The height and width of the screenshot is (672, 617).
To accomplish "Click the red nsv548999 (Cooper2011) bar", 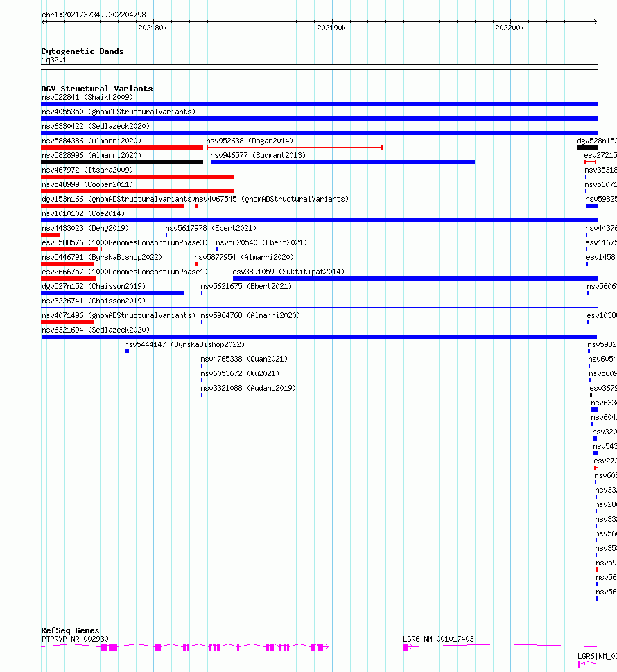I will coord(137,191).
